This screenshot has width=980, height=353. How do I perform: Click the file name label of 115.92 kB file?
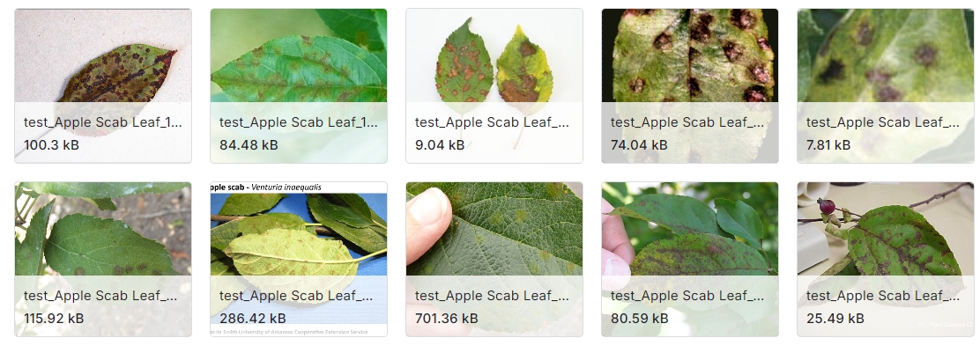pyautogui.click(x=100, y=296)
